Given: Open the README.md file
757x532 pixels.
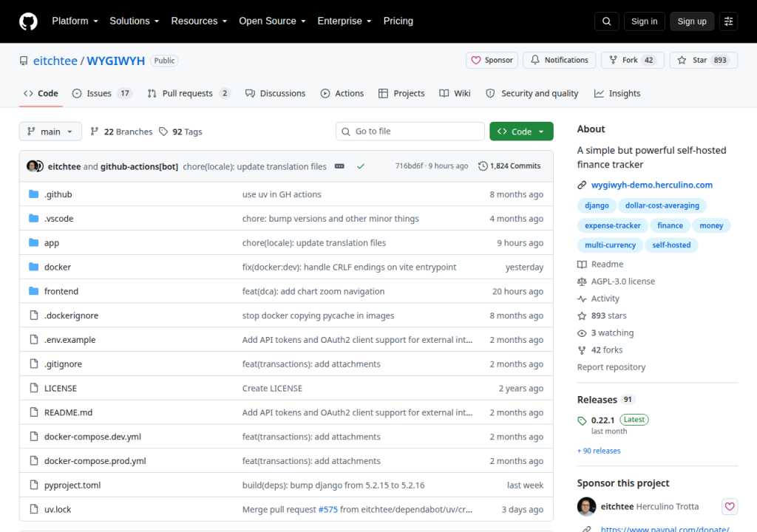Looking at the screenshot, I should pyautogui.click(x=68, y=412).
